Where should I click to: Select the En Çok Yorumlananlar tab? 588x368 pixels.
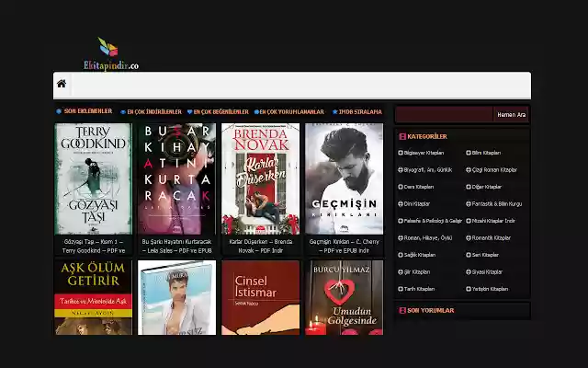click(x=292, y=112)
